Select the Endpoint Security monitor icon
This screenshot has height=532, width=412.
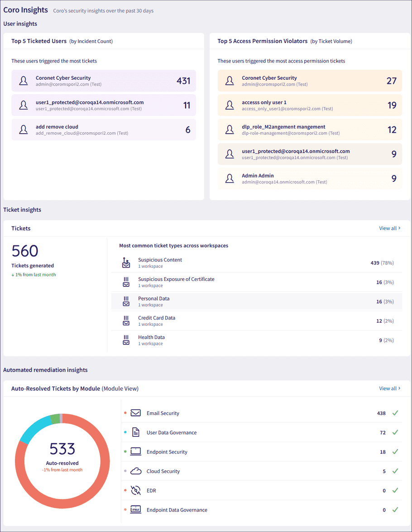pos(135,452)
